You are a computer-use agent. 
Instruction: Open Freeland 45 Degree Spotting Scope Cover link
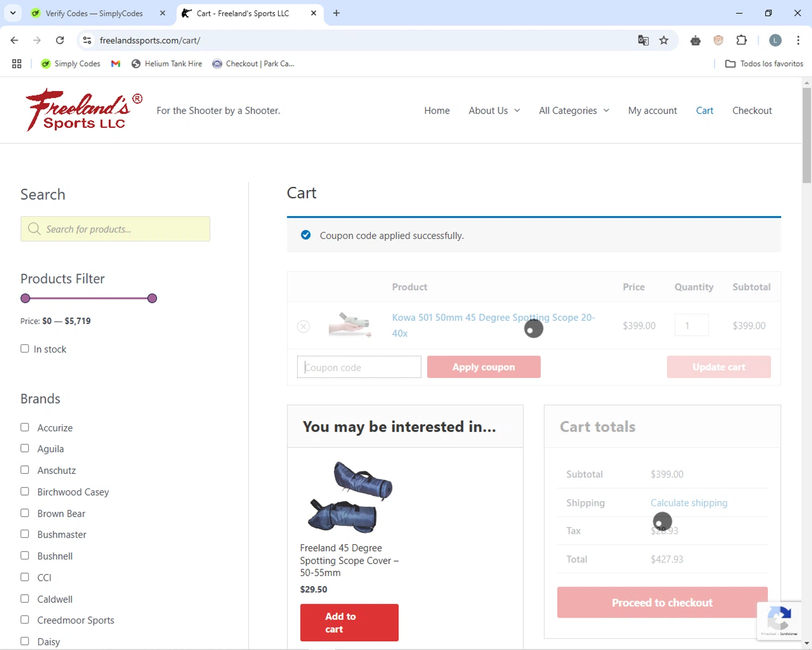(x=349, y=560)
